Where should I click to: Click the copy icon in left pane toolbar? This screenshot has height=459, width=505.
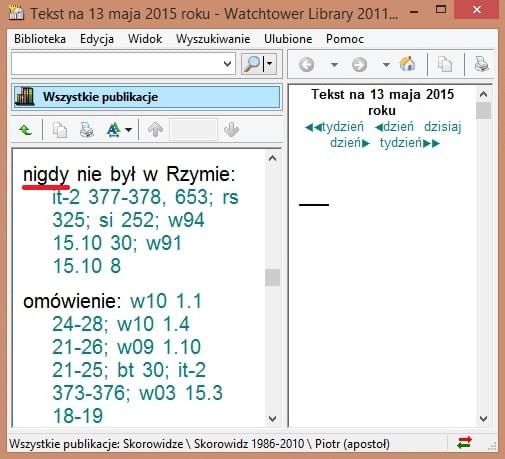(60, 130)
